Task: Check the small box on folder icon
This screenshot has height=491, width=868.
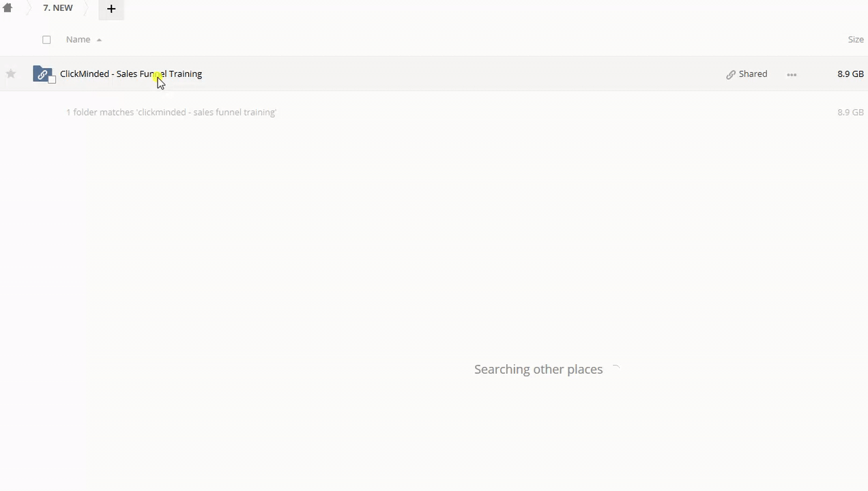Action: tap(52, 80)
